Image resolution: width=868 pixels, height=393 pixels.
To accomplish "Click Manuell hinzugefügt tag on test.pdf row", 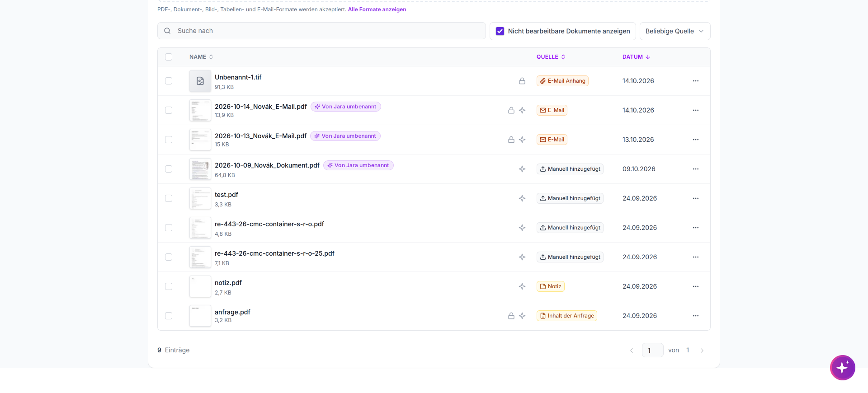I will [570, 198].
